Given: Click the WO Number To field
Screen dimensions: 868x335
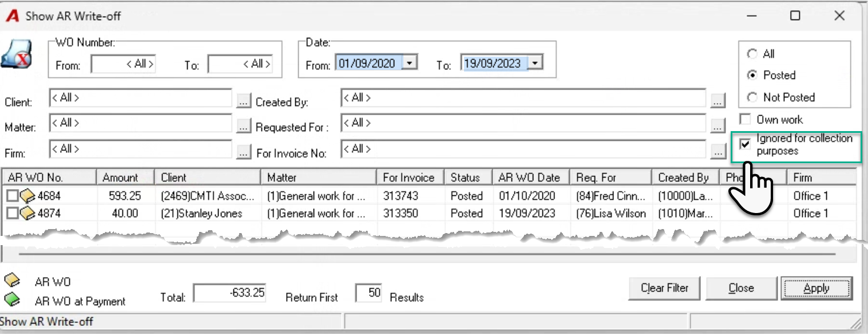Looking at the screenshot, I should pos(240,65).
